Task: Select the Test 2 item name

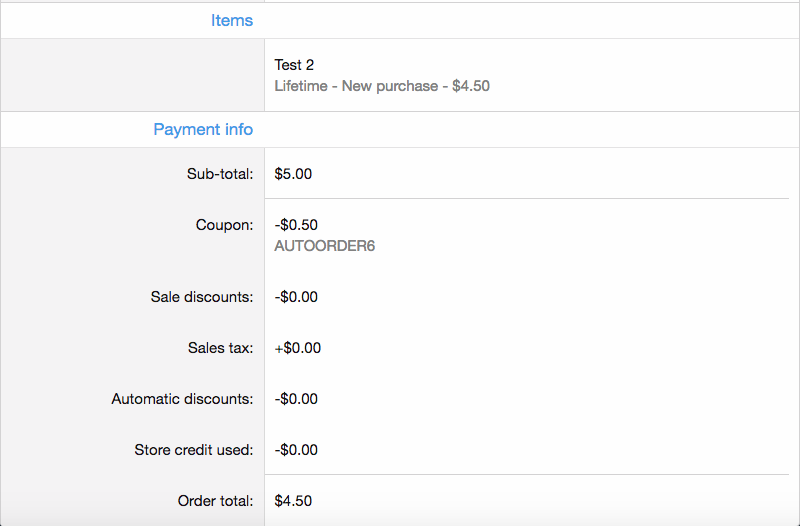Action: click(x=294, y=65)
